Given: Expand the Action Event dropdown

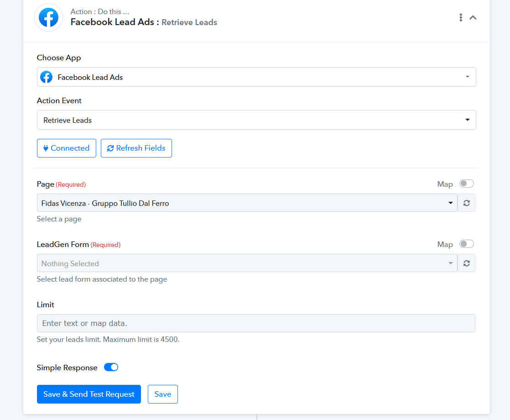Looking at the screenshot, I should [256, 120].
